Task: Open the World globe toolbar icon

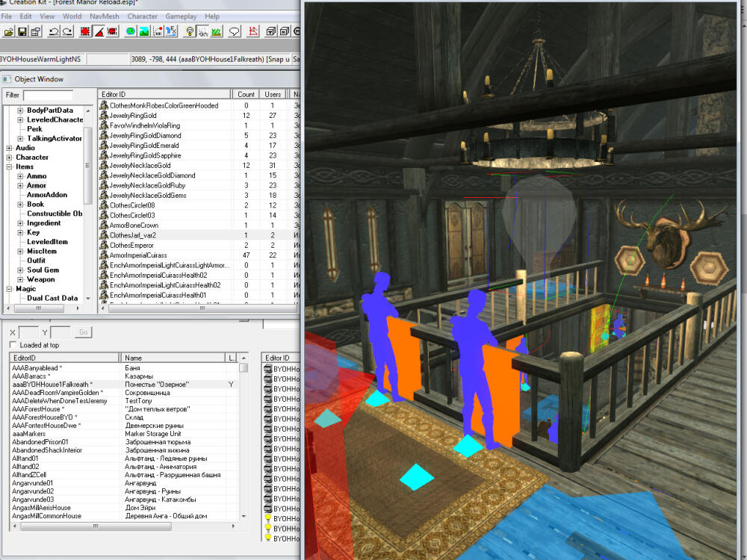Action: click(x=131, y=32)
